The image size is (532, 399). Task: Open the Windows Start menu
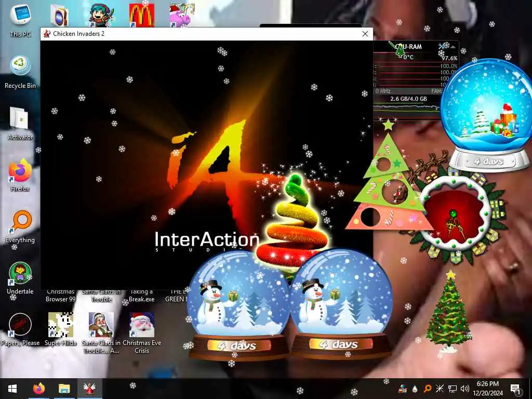tap(12, 389)
